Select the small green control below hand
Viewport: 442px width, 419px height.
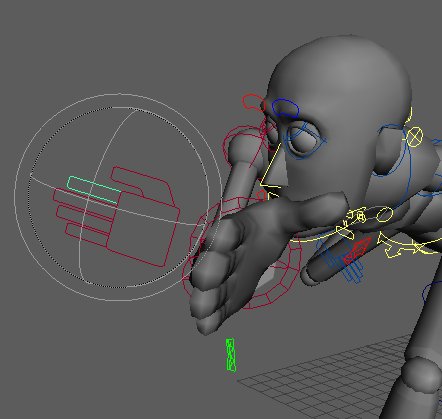(231, 355)
